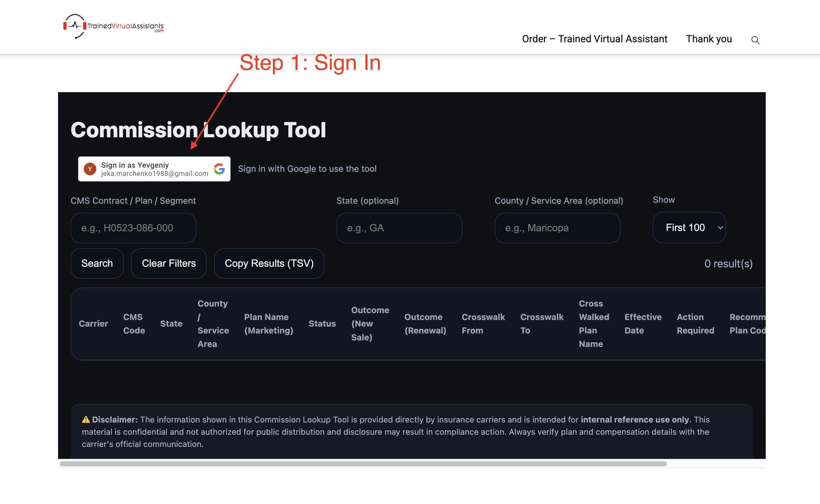Click the Status column header
Image resolution: width=820 pixels, height=504 pixels.
point(322,324)
